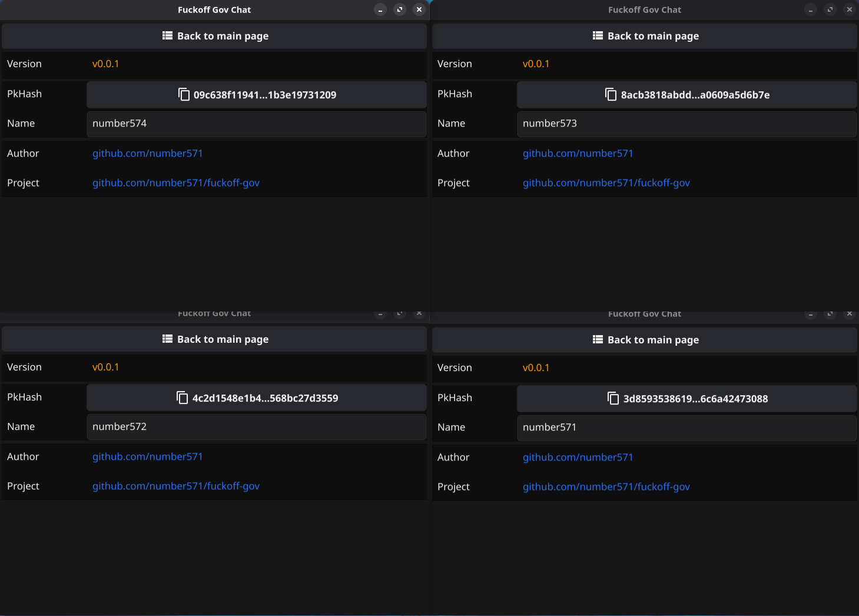Select the Name input with number572
Screen dimensions: 859x616
tap(257, 427)
